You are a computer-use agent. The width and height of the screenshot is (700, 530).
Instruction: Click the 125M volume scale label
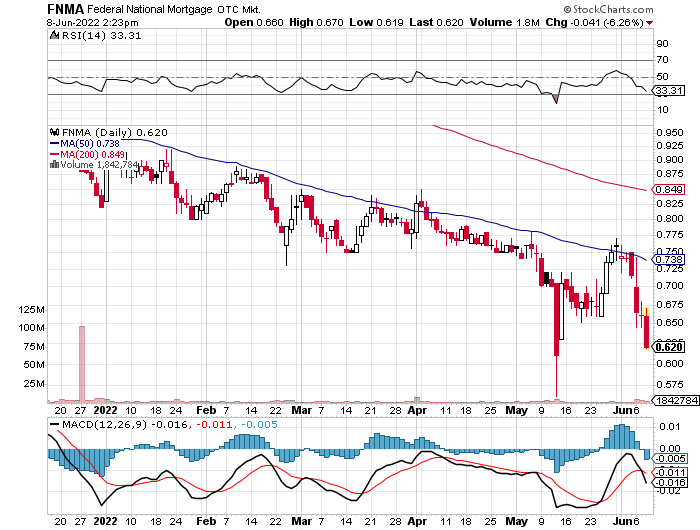point(31,309)
